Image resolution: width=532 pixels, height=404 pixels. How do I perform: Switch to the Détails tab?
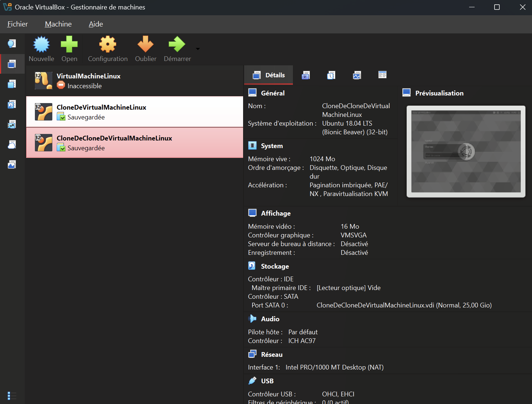269,75
